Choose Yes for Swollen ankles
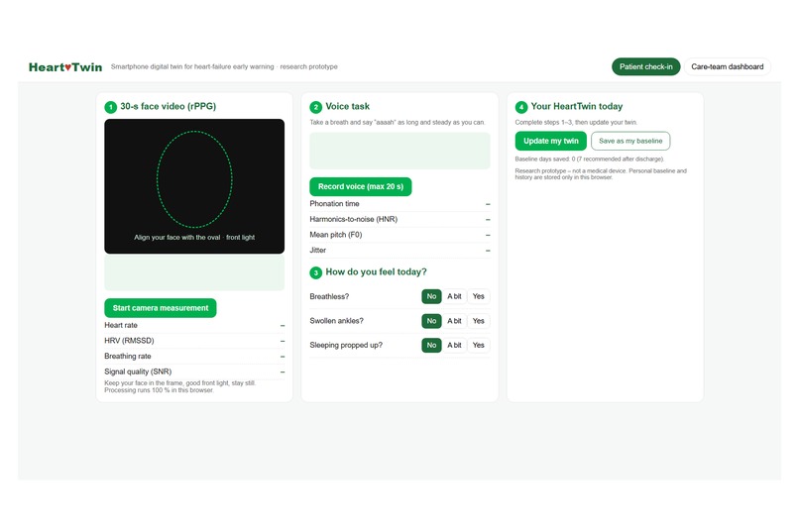This screenshot has height=532, width=799. (479, 321)
